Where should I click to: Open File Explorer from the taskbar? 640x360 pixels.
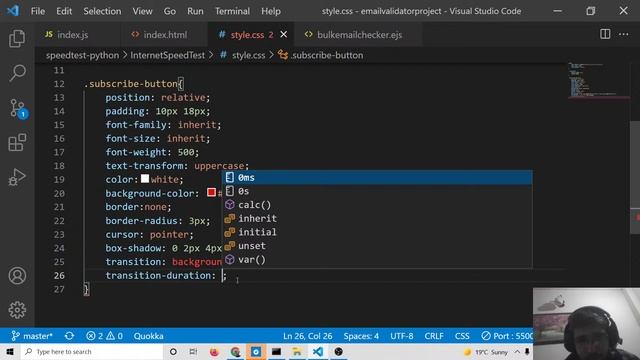click(x=297, y=351)
